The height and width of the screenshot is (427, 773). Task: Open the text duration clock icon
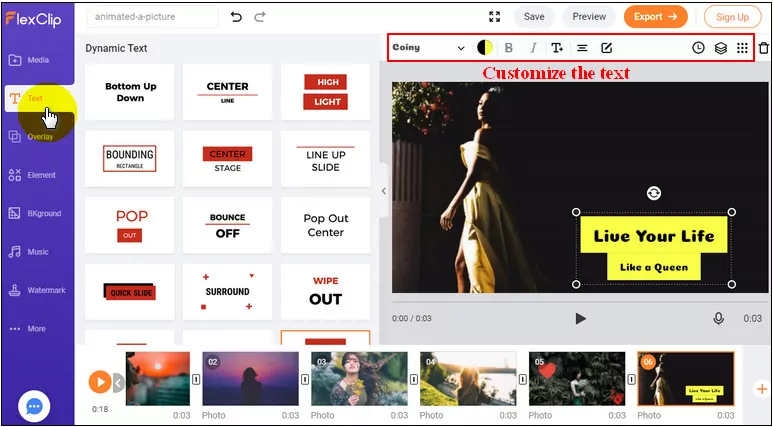click(698, 48)
